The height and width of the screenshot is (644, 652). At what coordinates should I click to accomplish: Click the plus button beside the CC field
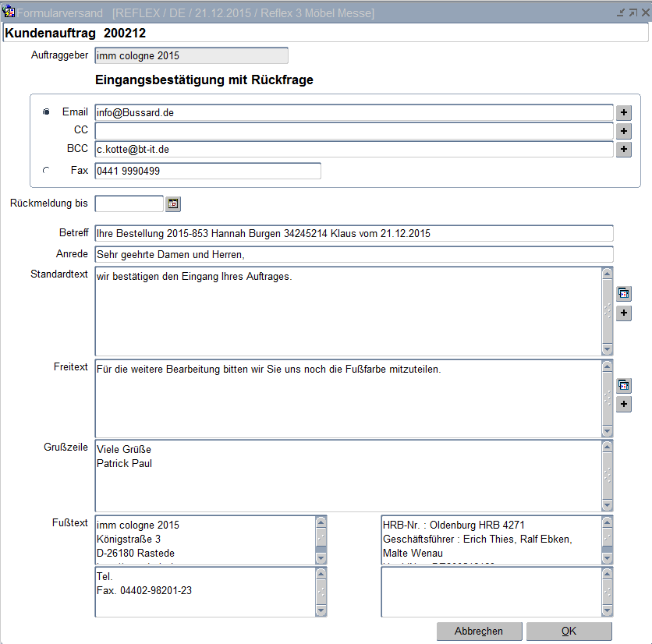(x=624, y=130)
